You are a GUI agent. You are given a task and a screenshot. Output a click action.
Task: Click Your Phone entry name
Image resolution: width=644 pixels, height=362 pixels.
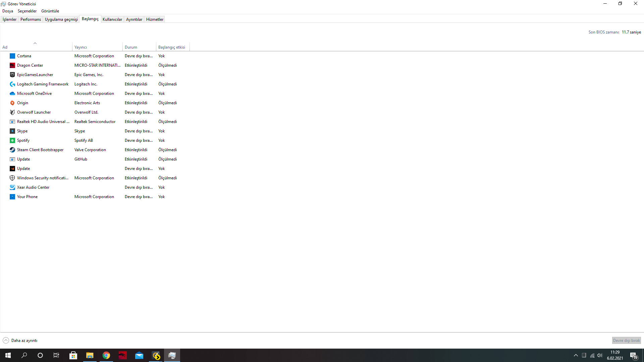pos(27,197)
